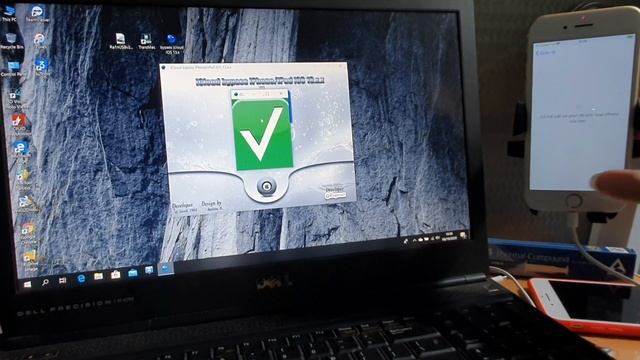Open File Explorer from the taskbar
The image size is (640, 360).
[98, 276]
